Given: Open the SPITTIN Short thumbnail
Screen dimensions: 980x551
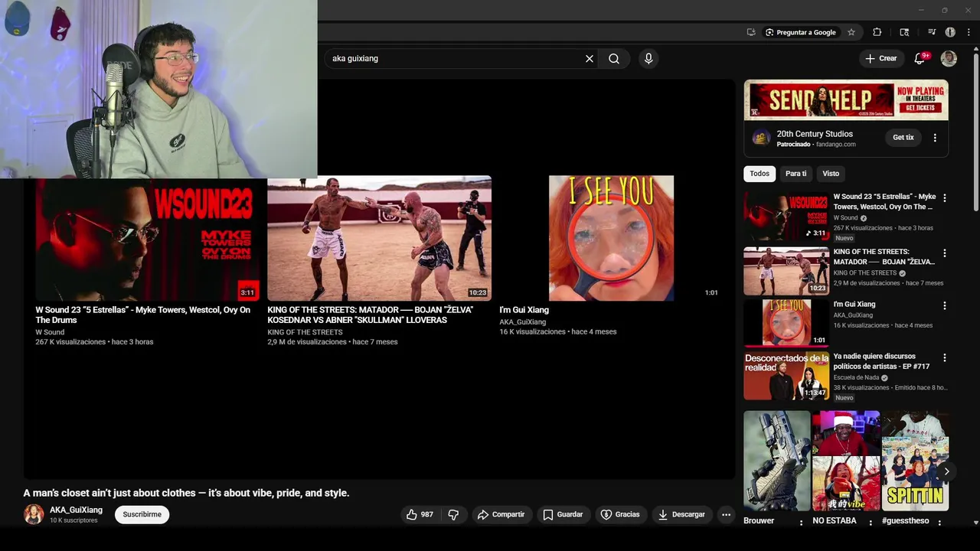Looking at the screenshot, I should tap(915, 461).
